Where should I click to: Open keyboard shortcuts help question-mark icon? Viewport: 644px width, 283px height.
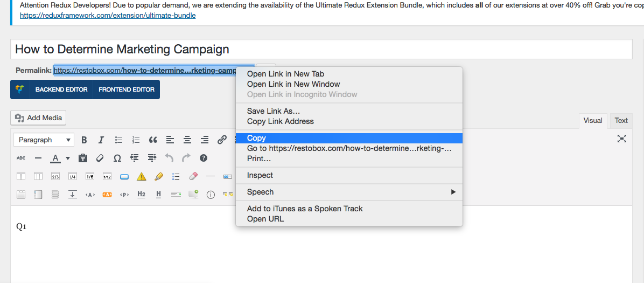pos(204,158)
